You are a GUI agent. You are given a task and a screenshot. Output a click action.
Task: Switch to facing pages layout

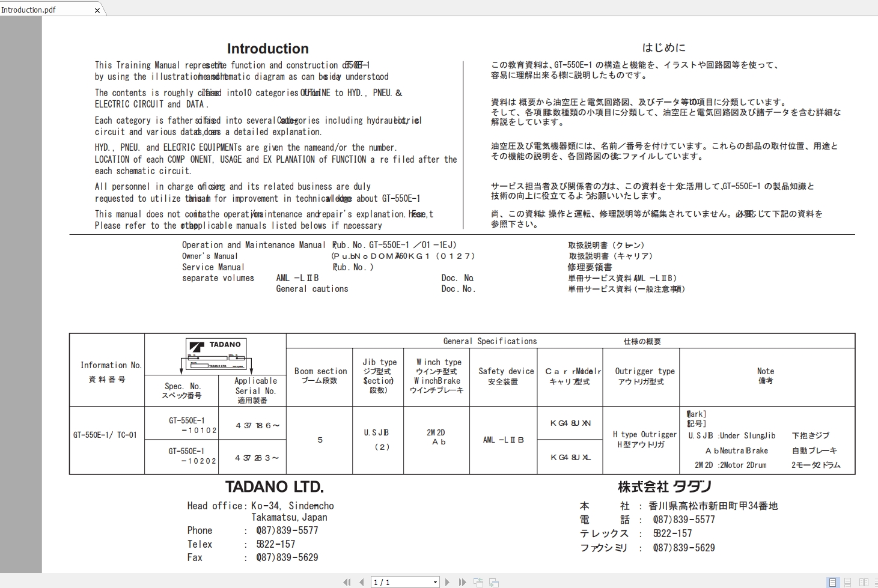(864, 582)
